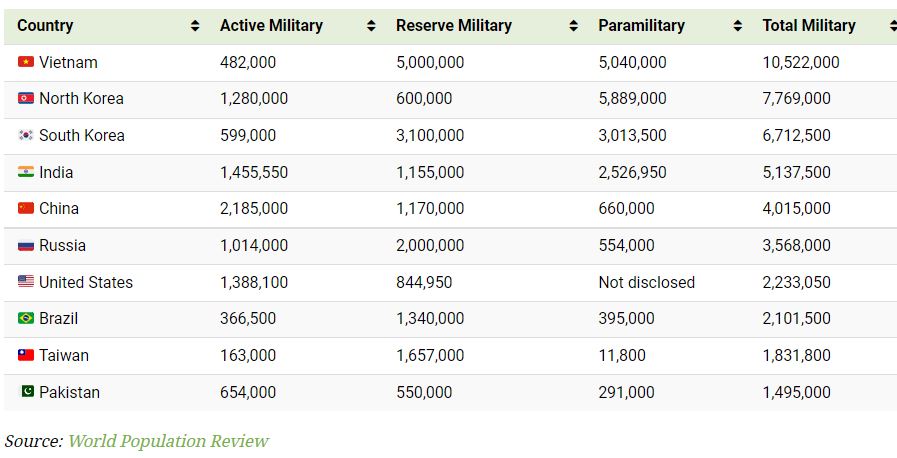Click the North Korea flag icon

tap(26, 98)
